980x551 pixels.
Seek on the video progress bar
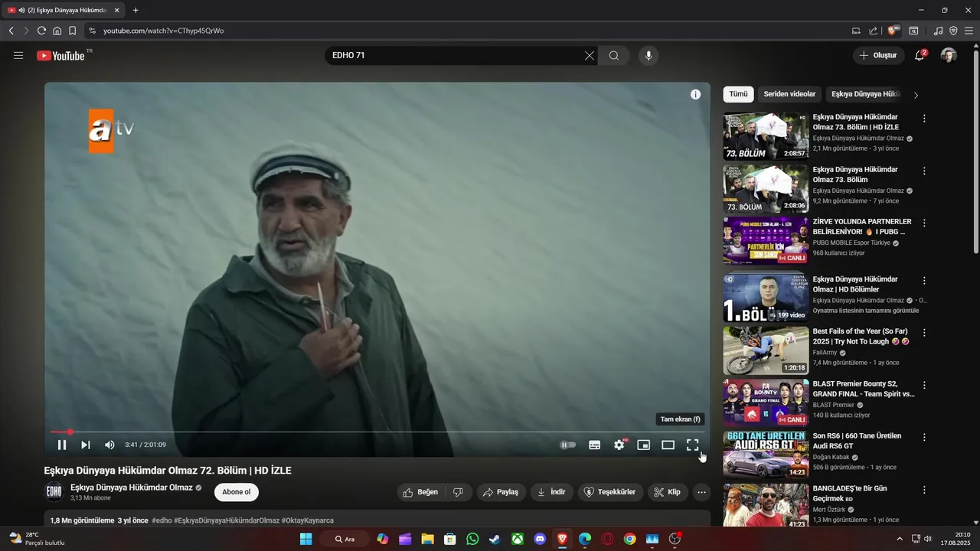click(377, 432)
